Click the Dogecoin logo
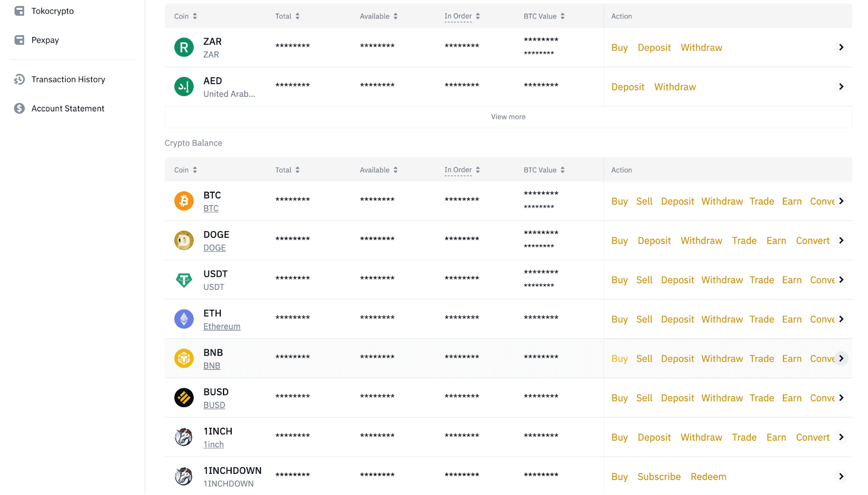The height and width of the screenshot is (495, 868). pyautogui.click(x=184, y=240)
